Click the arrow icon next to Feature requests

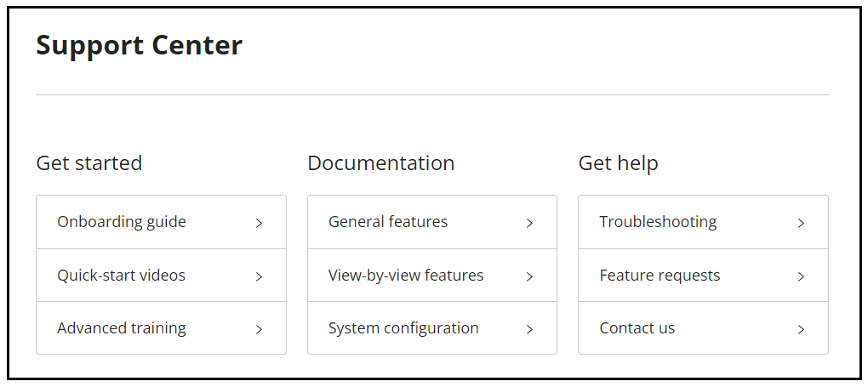pyautogui.click(x=801, y=276)
